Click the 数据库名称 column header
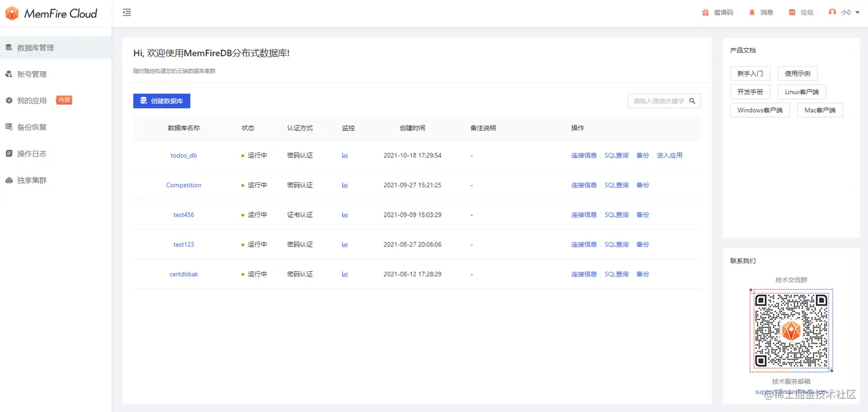Viewport: 868px width, 412px height. [184, 128]
